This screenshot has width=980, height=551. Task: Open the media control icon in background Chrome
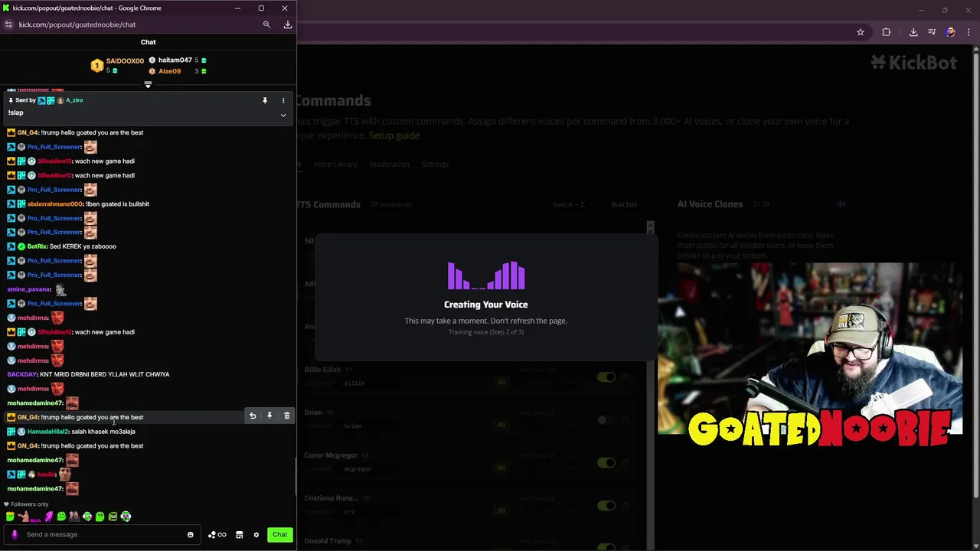[x=932, y=32]
